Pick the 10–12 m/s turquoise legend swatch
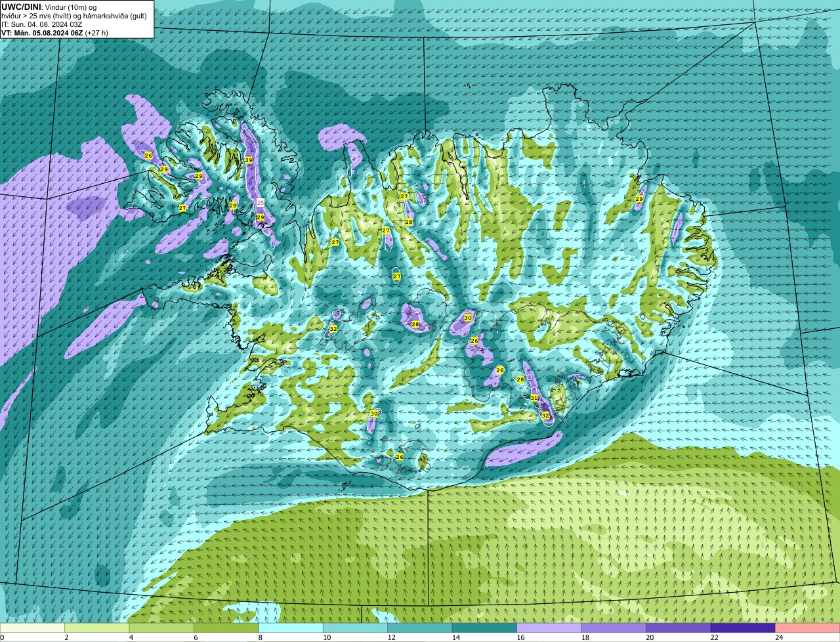 [x=356, y=628]
